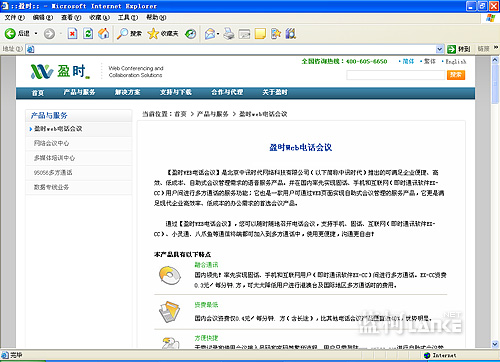The width and height of the screenshot is (500, 362).
Task: Click the Stop loading icon
Action: coord(72,33)
